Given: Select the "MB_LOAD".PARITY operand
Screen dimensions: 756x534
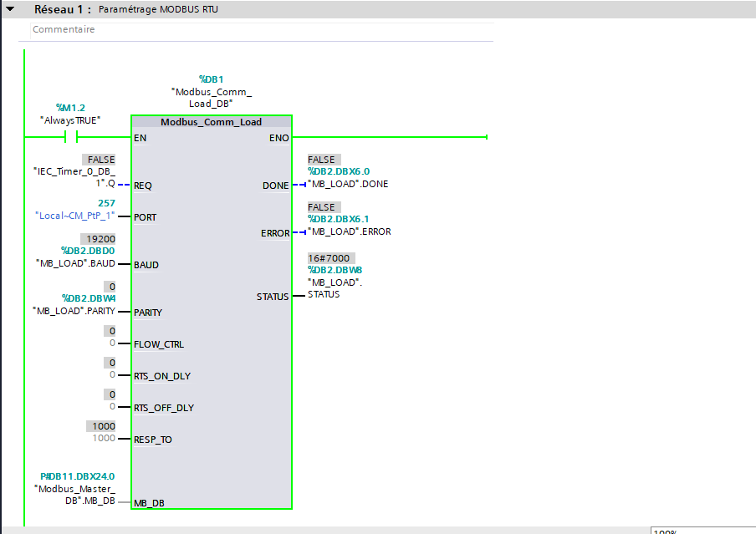Looking at the screenshot, I should click(x=74, y=311).
